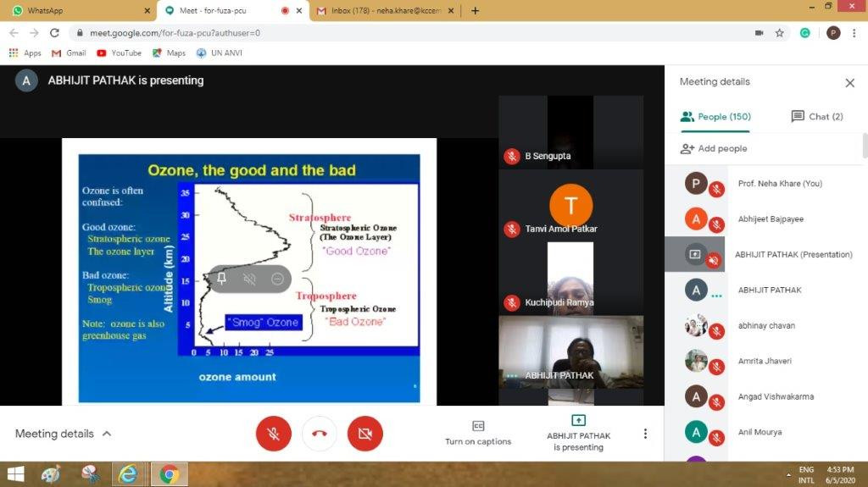868x487 pixels.
Task: Toggle microphone mute button
Action: point(273,434)
